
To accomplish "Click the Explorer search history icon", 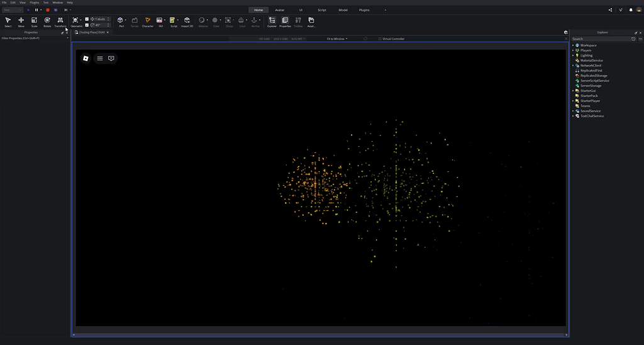I will [633, 38].
